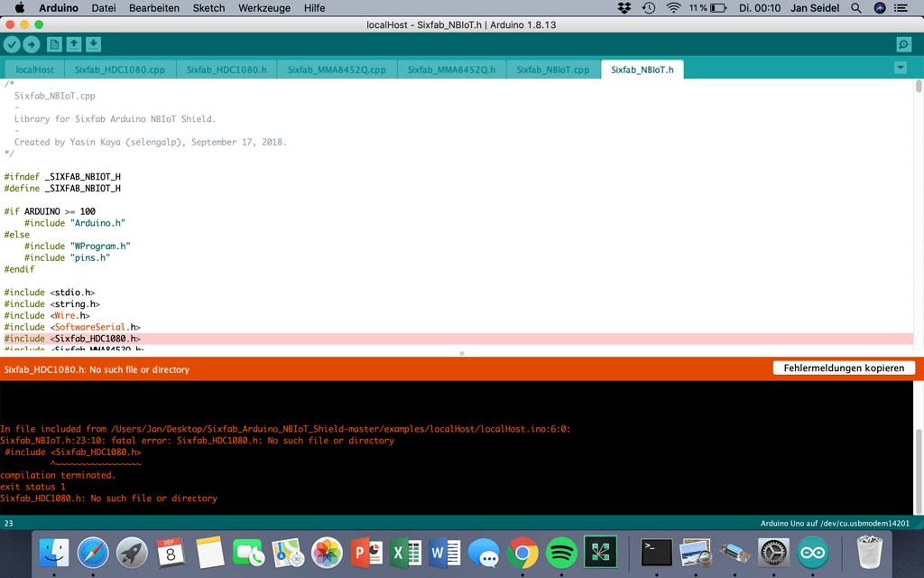This screenshot has height=578, width=924.
Task: Click the Upload arrow icon
Action: [32, 44]
